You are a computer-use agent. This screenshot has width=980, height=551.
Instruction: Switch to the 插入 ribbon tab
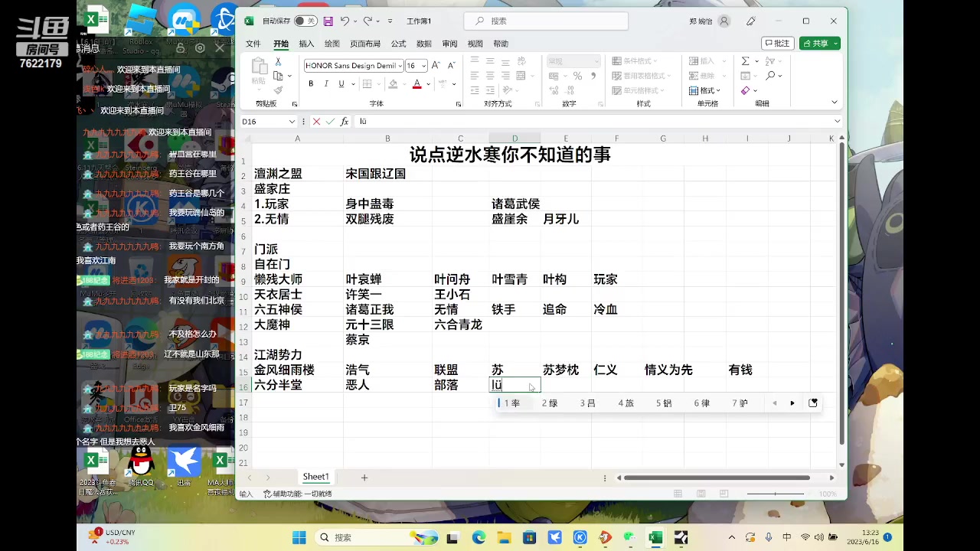click(x=306, y=44)
